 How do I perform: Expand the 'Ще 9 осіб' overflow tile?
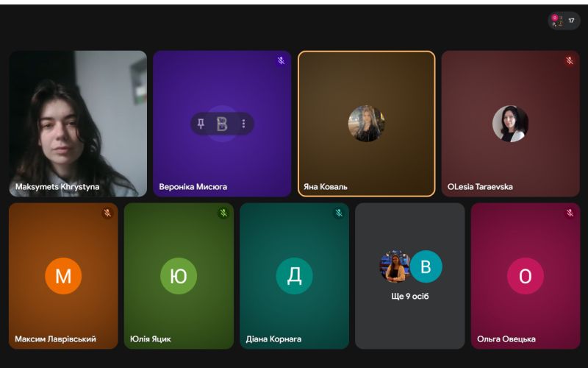pos(410,297)
